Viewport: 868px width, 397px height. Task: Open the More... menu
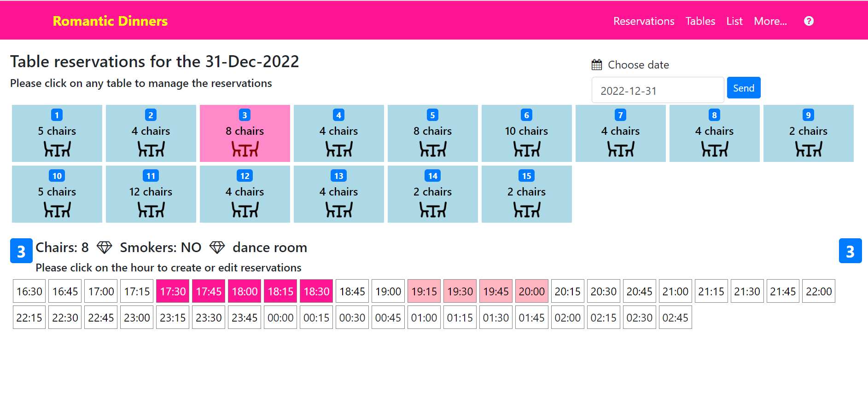[770, 21]
